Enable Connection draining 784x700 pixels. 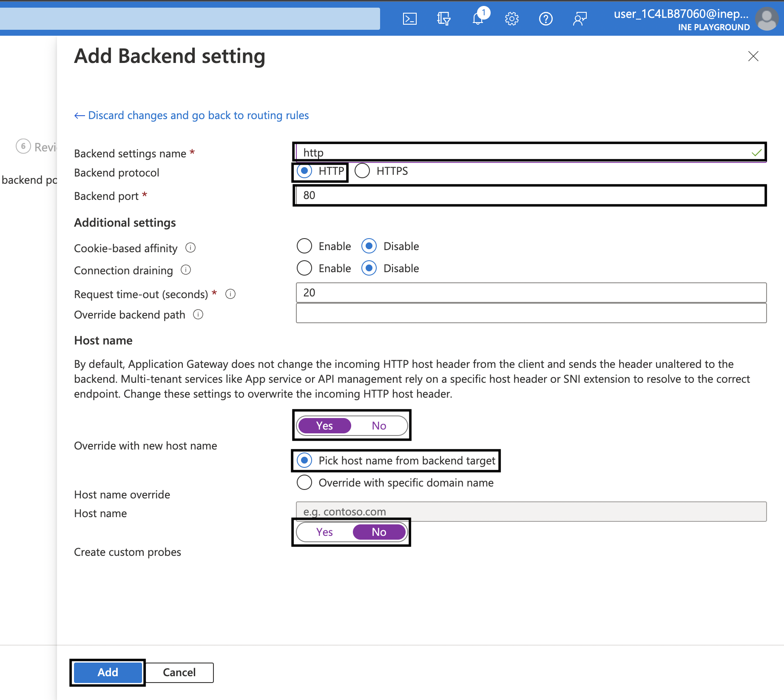click(x=304, y=268)
